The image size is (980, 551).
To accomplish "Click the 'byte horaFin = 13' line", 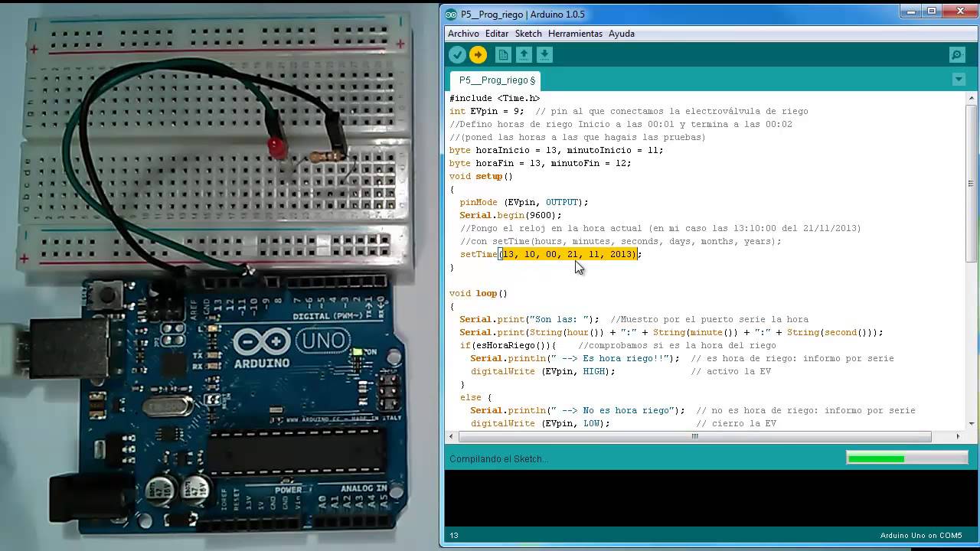I will coord(541,163).
